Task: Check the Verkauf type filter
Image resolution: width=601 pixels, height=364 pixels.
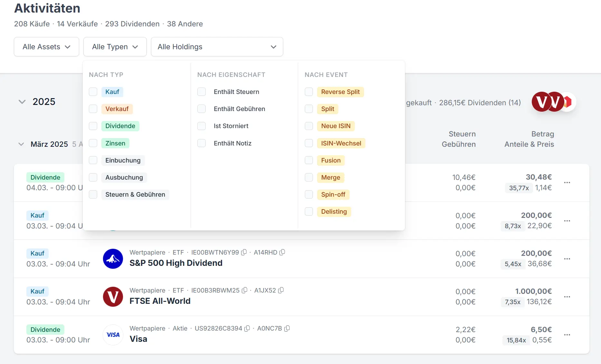Action: [x=93, y=109]
